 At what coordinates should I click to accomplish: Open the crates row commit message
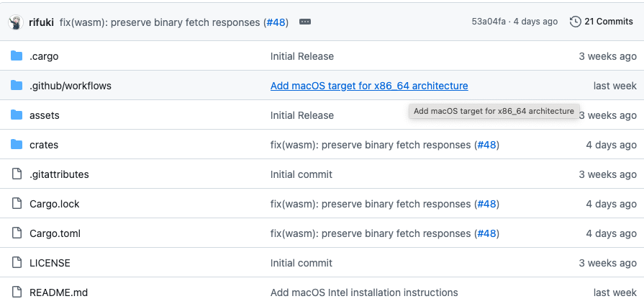pos(371,146)
